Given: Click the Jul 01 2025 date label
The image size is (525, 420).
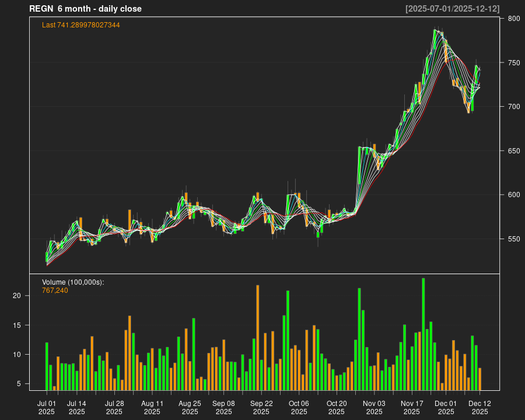Looking at the screenshot, I should (x=47, y=407).
